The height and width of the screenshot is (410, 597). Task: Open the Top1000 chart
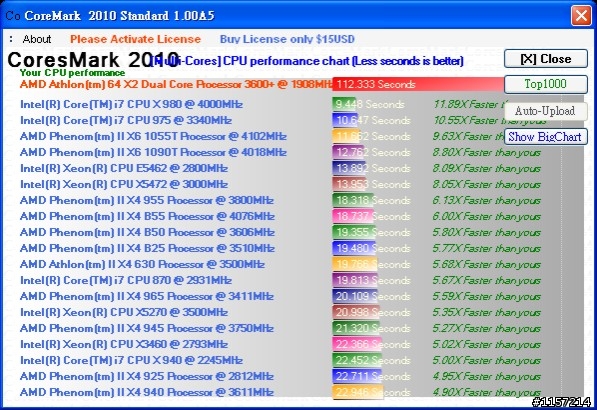(x=546, y=84)
